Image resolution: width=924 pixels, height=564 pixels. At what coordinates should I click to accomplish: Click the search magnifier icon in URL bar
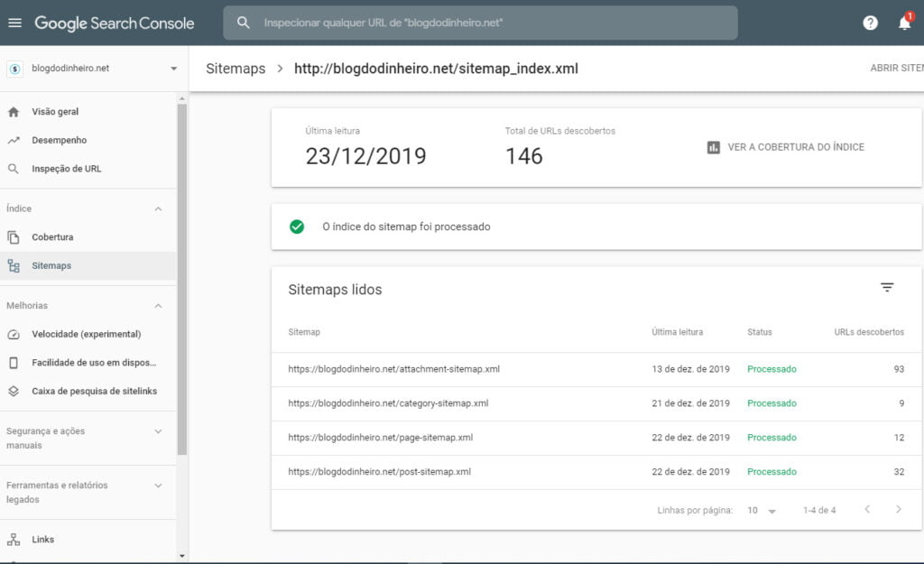[244, 23]
